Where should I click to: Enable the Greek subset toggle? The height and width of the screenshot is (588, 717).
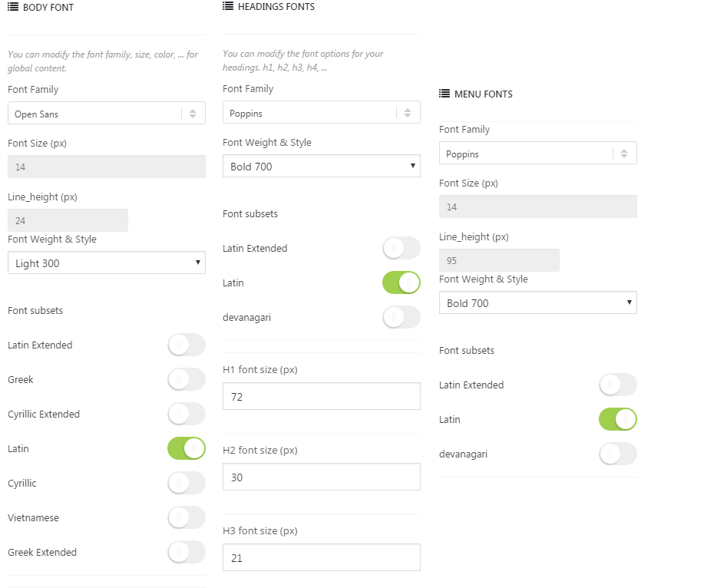(x=187, y=379)
